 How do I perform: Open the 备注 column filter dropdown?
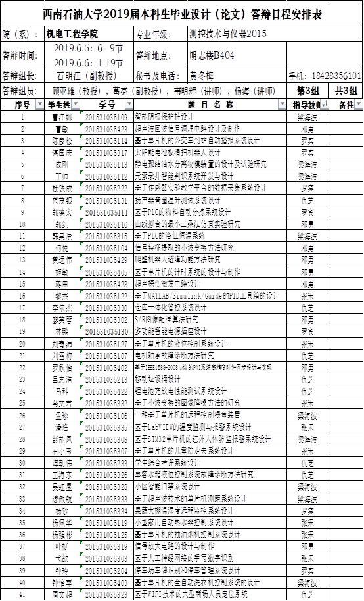(358, 105)
